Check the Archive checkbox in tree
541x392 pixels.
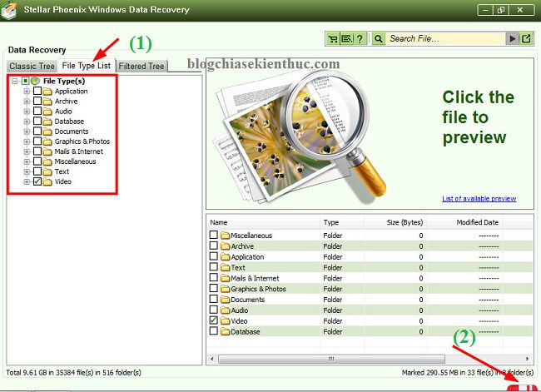[37, 101]
